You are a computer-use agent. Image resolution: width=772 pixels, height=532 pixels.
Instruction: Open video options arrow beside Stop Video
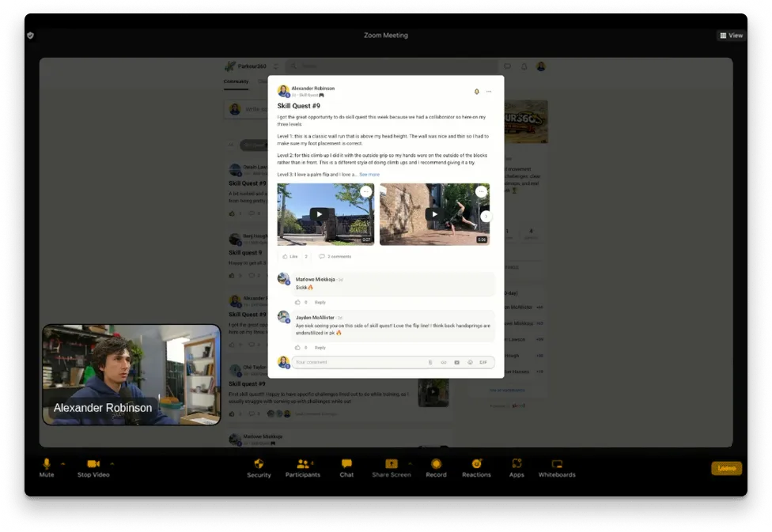pos(112,463)
